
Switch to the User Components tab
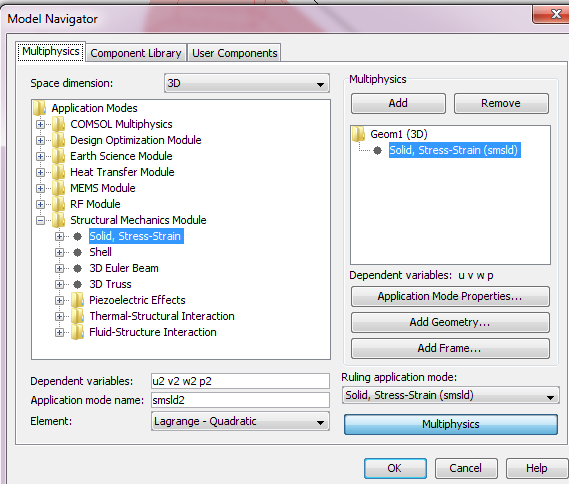tap(234, 53)
